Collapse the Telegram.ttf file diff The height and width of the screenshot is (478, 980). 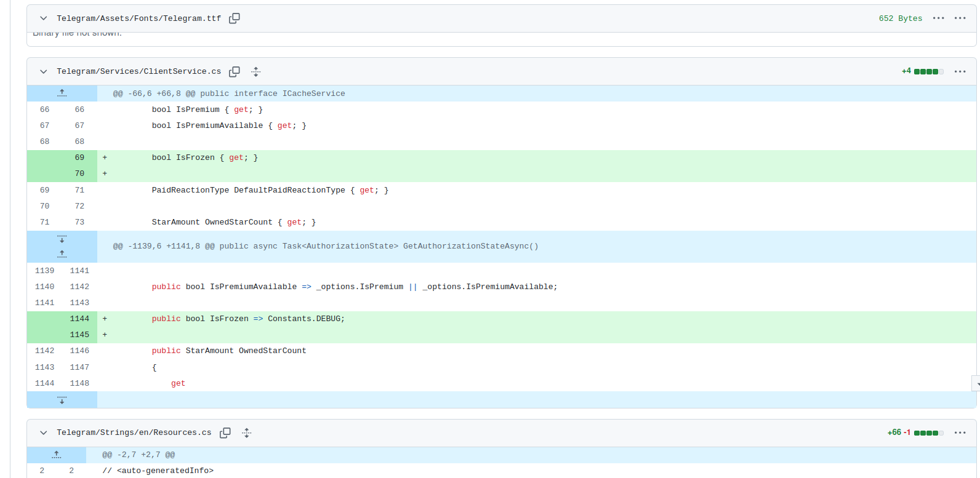(x=44, y=18)
